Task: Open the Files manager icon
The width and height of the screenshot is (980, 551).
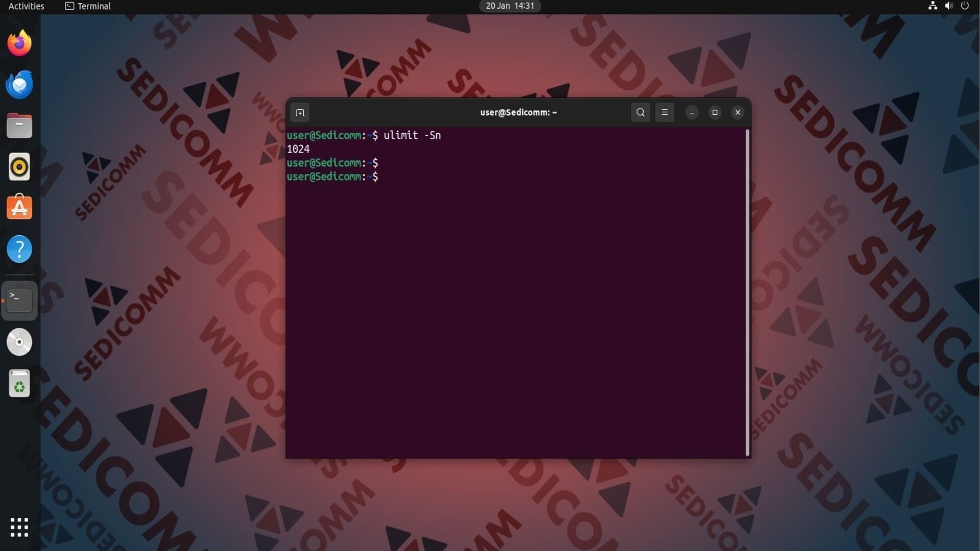Action: [19, 126]
